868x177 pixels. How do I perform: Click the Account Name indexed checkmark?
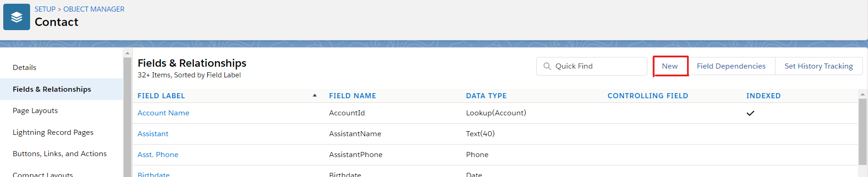pos(750,113)
